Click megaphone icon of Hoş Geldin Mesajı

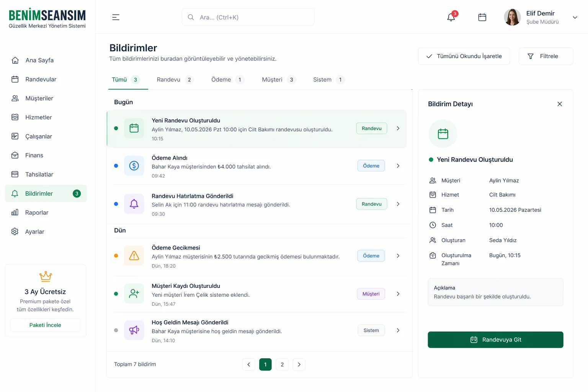[134, 330]
